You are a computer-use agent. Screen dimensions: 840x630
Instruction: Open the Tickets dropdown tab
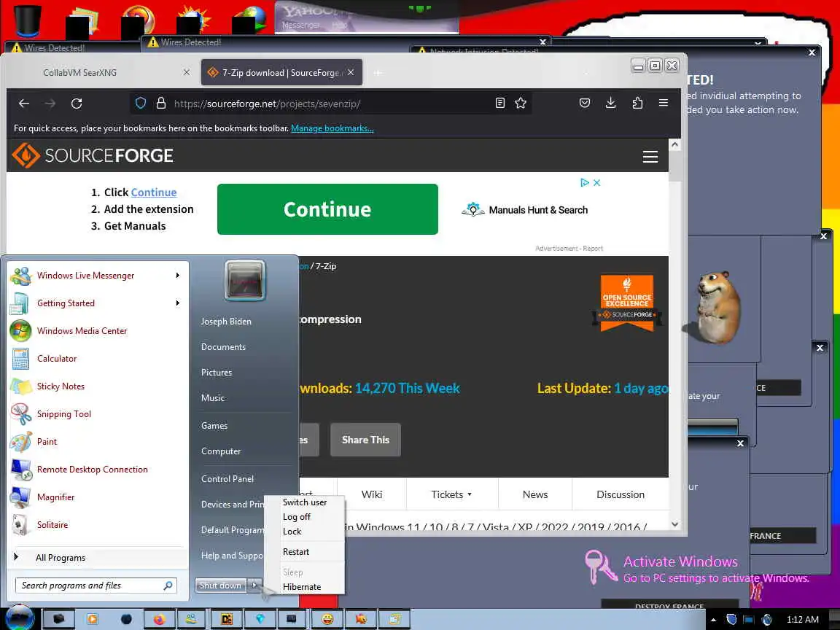pyautogui.click(x=451, y=494)
